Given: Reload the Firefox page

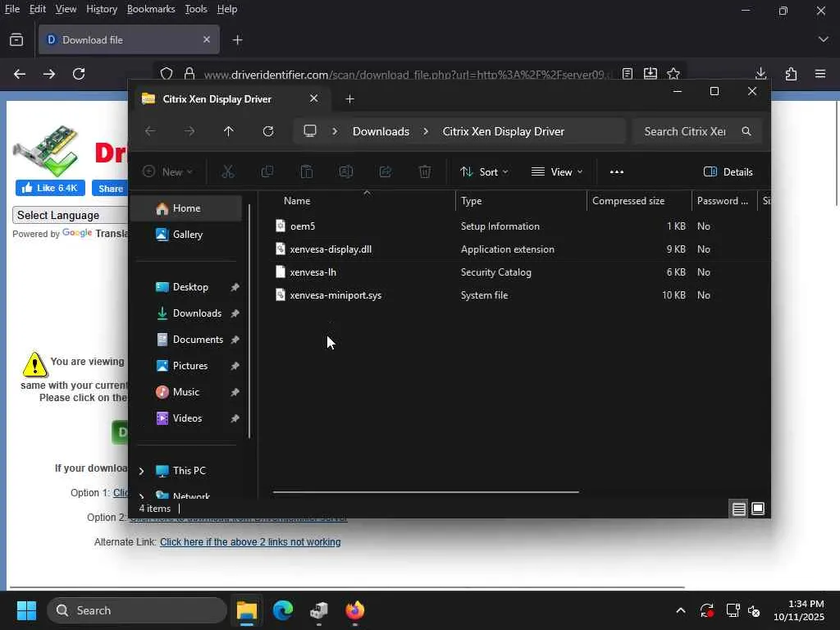Looking at the screenshot, I should coord(79,74).
